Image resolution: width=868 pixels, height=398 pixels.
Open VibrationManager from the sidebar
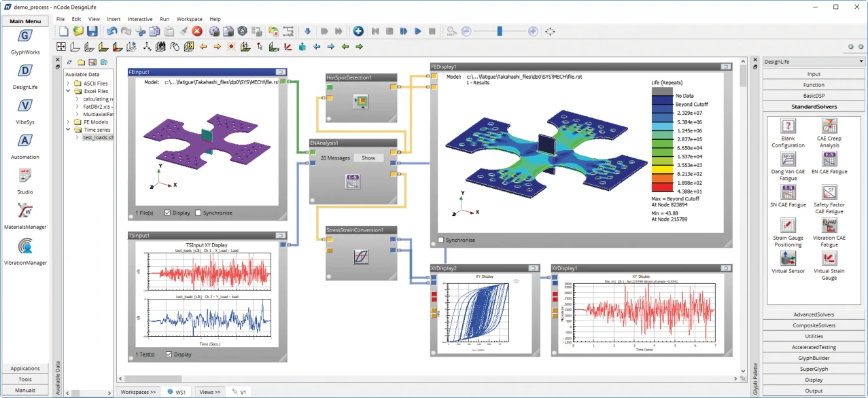coord(25,246)
